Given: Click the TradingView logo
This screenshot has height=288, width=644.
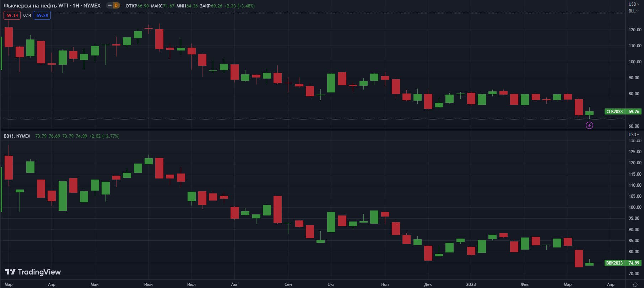Looking at the screenshot, I should tap(33, 272).
